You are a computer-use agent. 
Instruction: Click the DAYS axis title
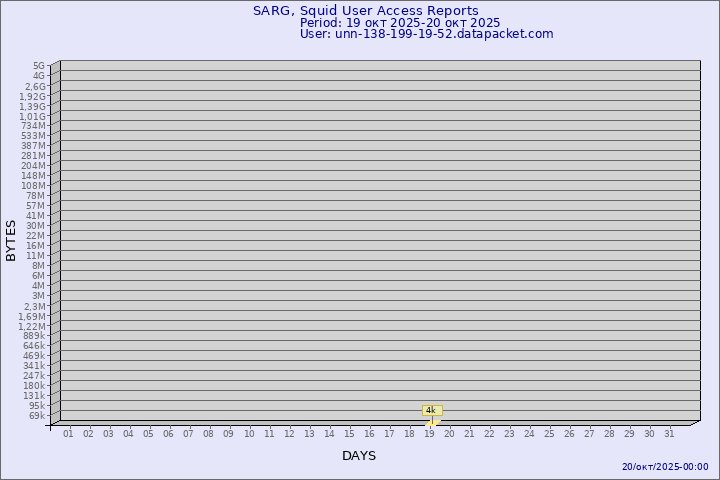(x=359, y=456)
